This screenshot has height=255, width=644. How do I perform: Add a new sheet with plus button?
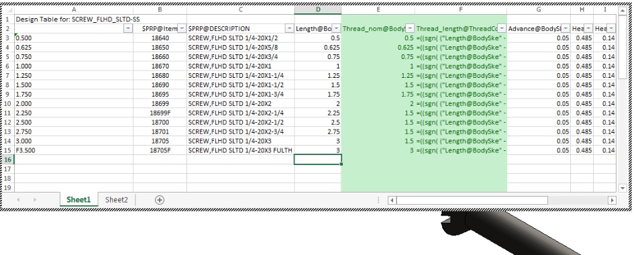pyautogui.click(x=160, y=200)
